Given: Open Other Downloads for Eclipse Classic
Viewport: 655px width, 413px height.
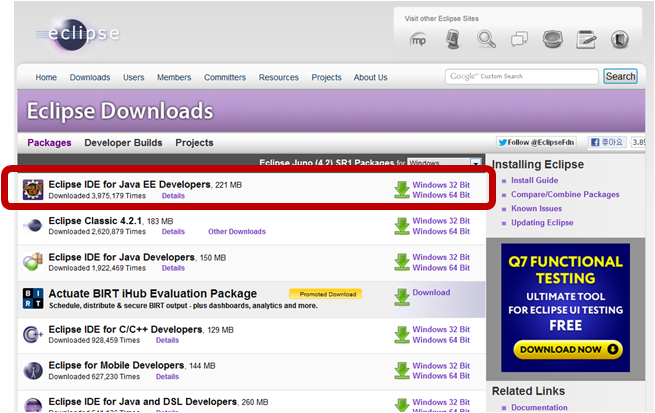Looking at the screenshot, I should (x=237, y=232).
